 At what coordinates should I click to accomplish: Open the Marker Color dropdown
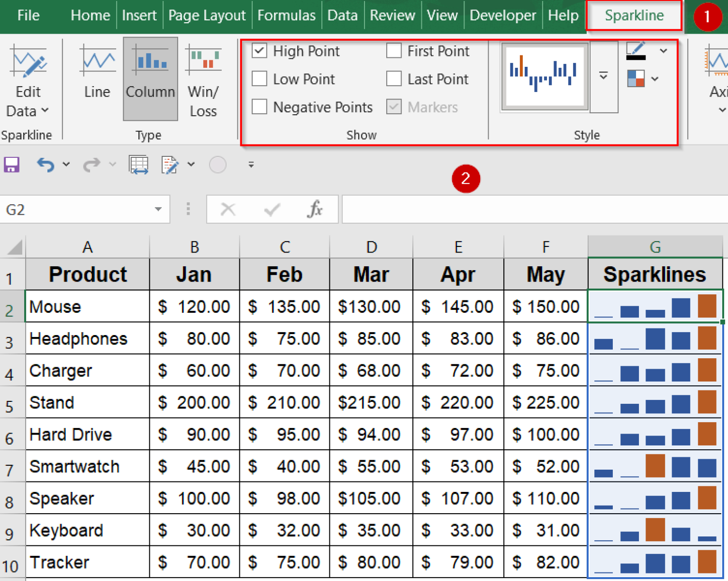point(655,79)
